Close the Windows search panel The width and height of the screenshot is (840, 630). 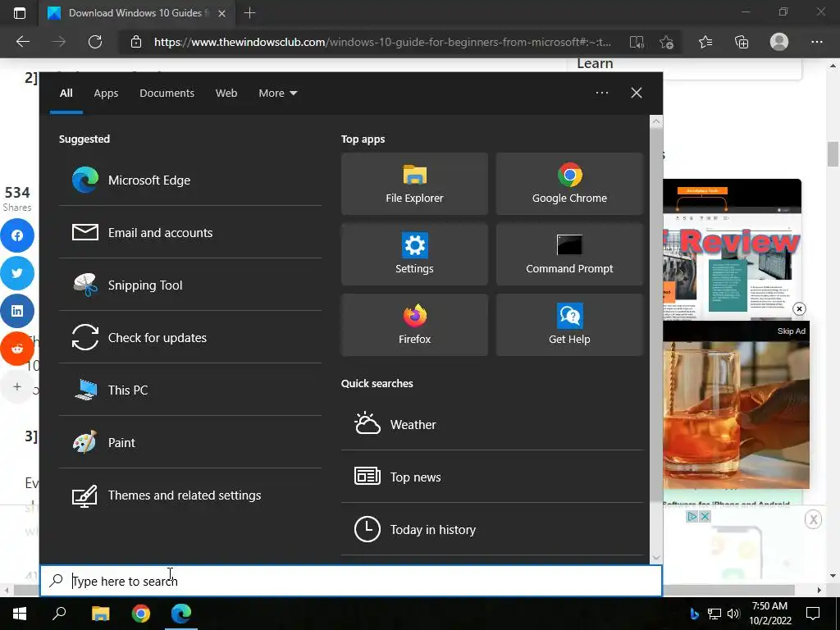pos(637,93)
